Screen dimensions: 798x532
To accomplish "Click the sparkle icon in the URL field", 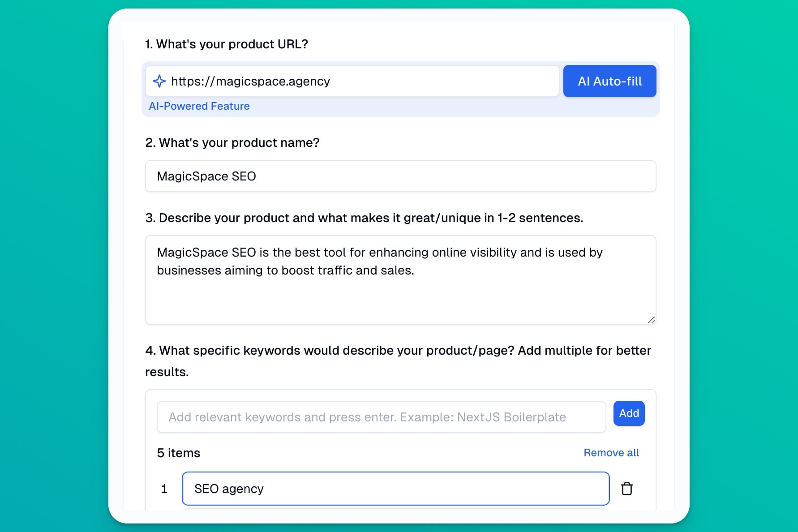I will click(x=159, y=81).
